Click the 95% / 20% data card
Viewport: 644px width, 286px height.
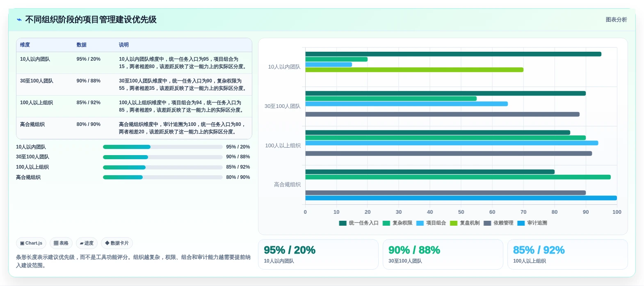point(318,254)
